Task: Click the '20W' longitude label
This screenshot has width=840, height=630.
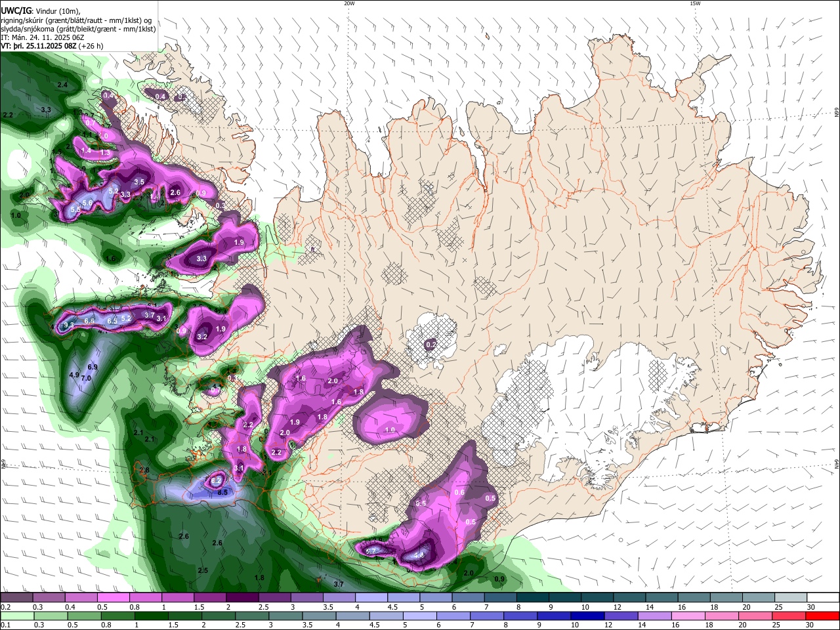Action: [x=349, y=3]
